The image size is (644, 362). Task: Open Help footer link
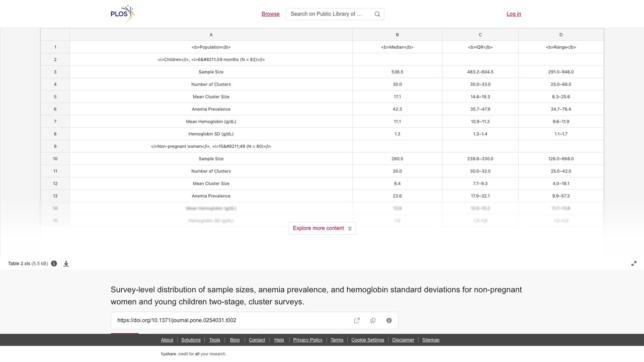click(279, 340)
